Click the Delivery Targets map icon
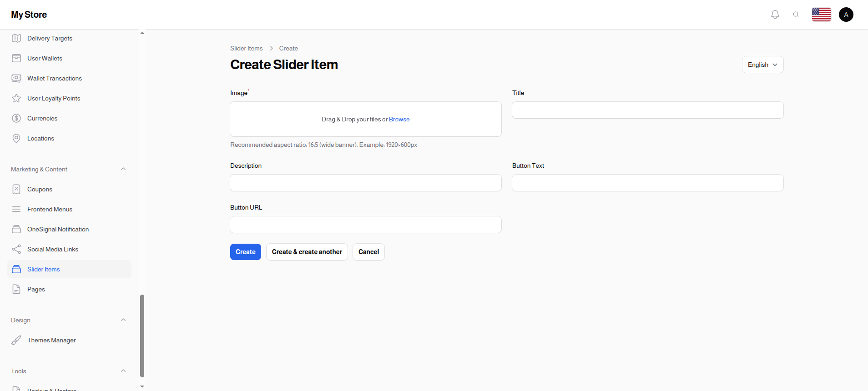 pos(16,38)
